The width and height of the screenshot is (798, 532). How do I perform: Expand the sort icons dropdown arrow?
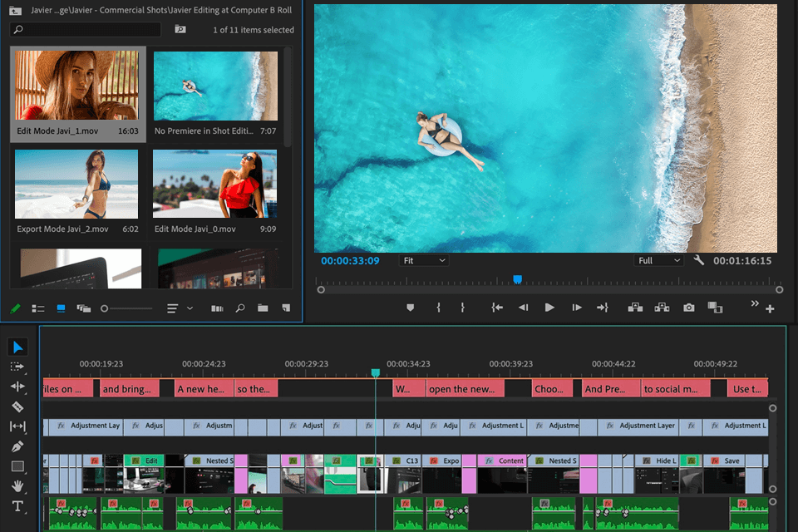tap(190, 308)
